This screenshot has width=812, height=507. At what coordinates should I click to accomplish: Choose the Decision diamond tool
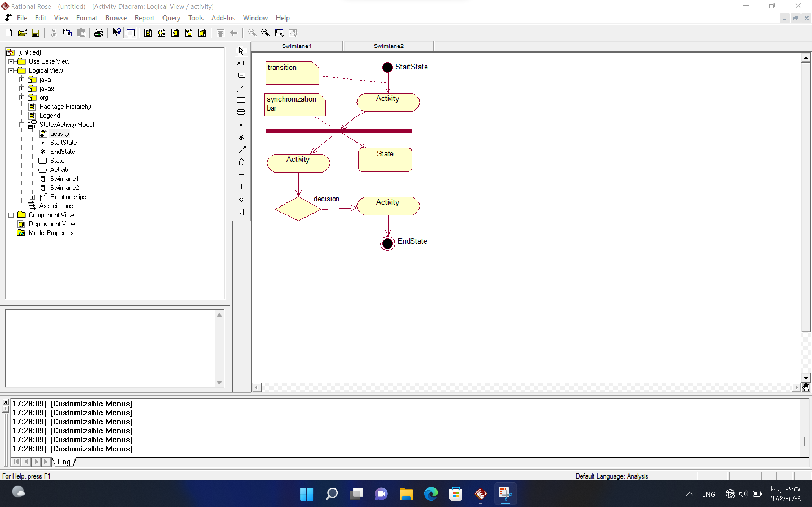pos(241,199)
